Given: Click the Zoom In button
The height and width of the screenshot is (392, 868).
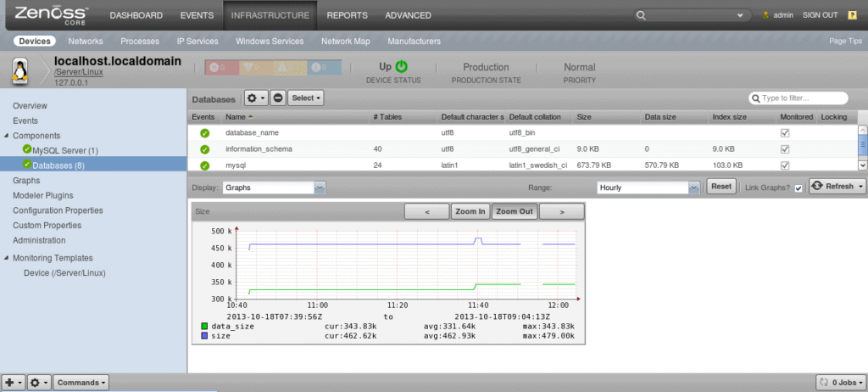Looking at the screenshot, I should (470, 211).
